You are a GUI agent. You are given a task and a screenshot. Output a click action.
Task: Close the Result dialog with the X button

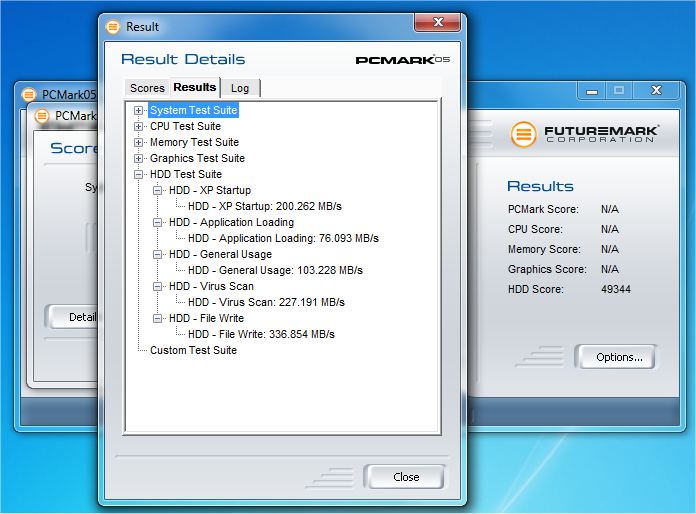click(438, 22)
